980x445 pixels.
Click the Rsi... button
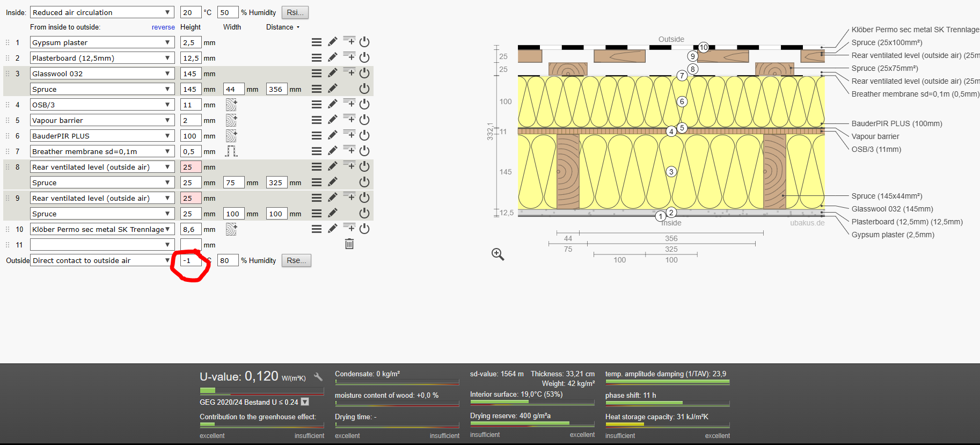click(295, 12)
